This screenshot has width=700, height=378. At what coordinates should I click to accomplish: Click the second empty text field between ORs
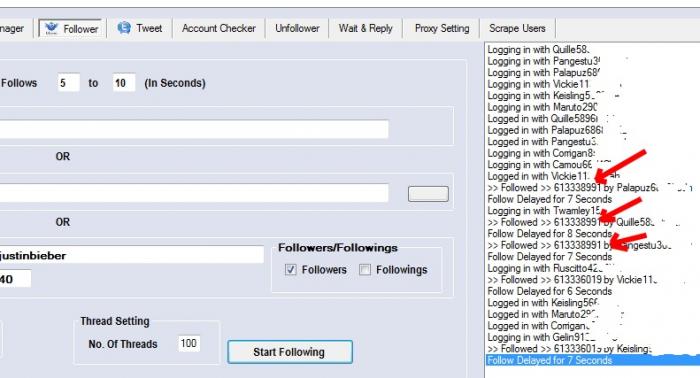click(194, 193)
